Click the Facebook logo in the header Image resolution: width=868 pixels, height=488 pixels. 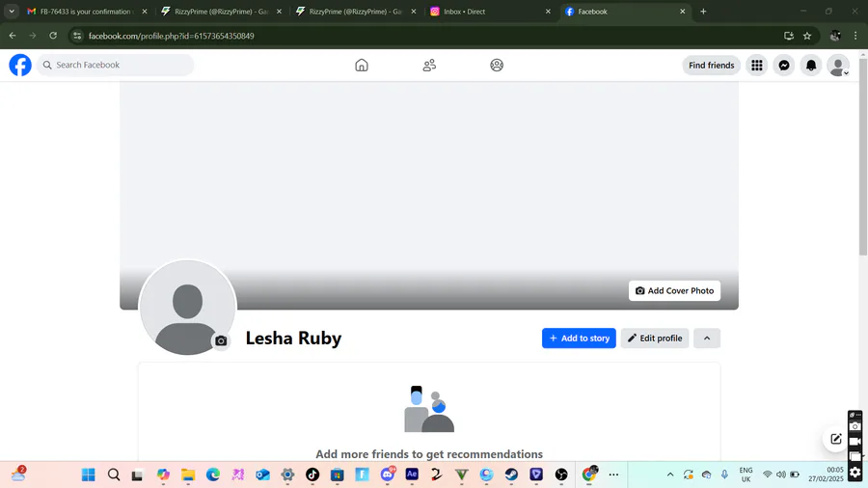tap(20, 65)
